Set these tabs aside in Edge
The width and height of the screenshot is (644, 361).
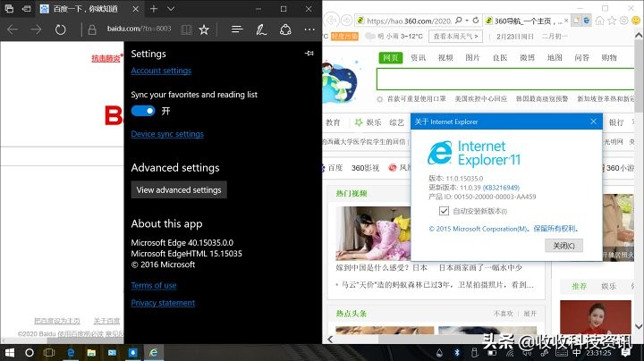click(26, 9)
